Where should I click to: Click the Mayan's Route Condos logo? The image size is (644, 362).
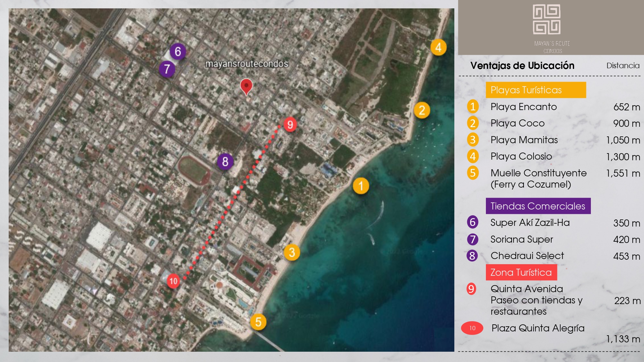(547, 20)
